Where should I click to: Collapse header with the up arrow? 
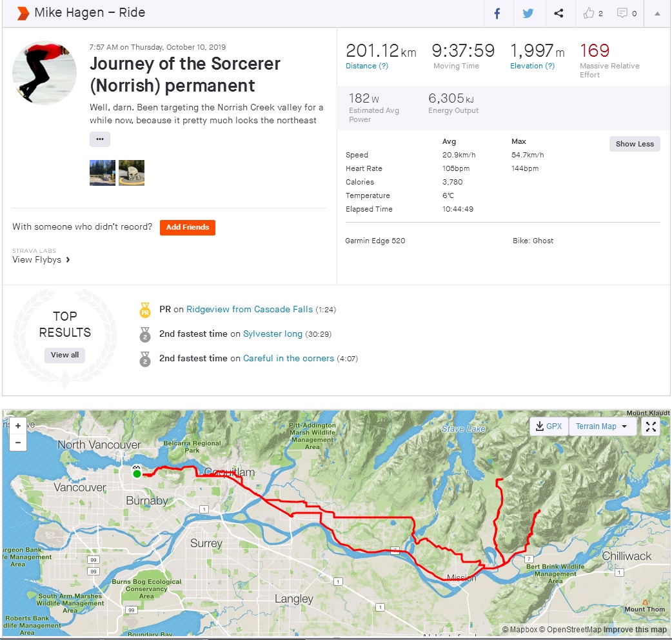tap(657, 14)
